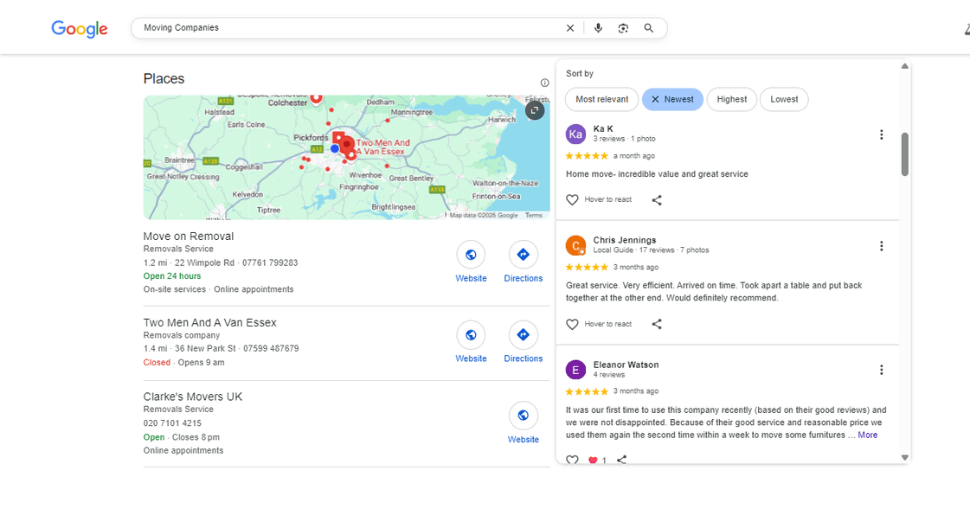
Task: Click Website label for Clarke's Movers UK
Action: pyautogui.click(x=523, y=440)
